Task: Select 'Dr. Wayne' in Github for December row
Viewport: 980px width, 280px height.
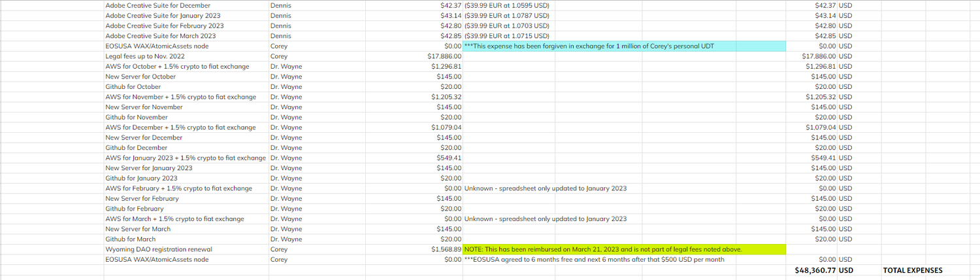Action: pos(286,148)
